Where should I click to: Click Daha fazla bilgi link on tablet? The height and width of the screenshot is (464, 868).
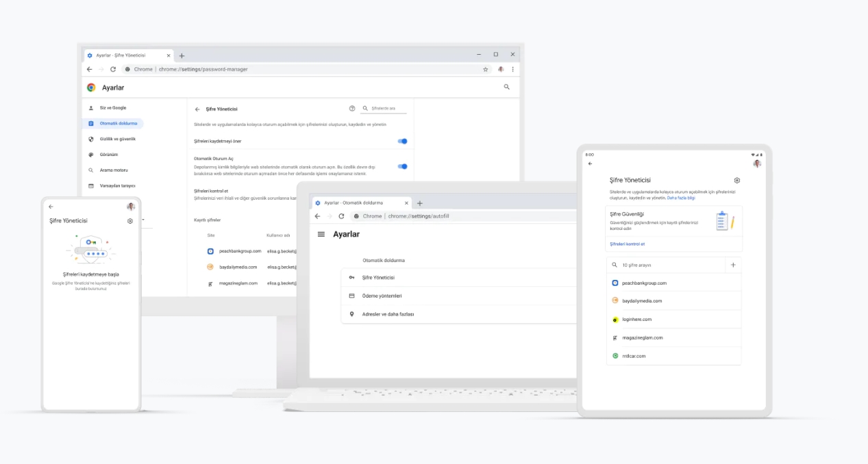coord(681,198)
